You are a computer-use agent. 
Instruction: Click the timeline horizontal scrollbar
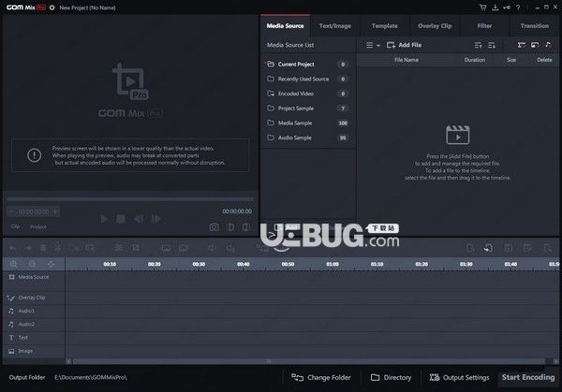tap(309, 361)
